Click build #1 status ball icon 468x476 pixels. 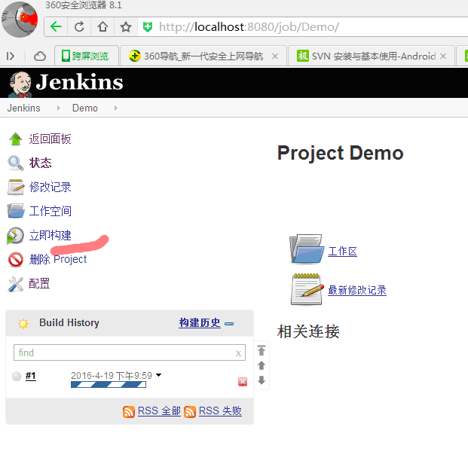[x=17, y=376]
